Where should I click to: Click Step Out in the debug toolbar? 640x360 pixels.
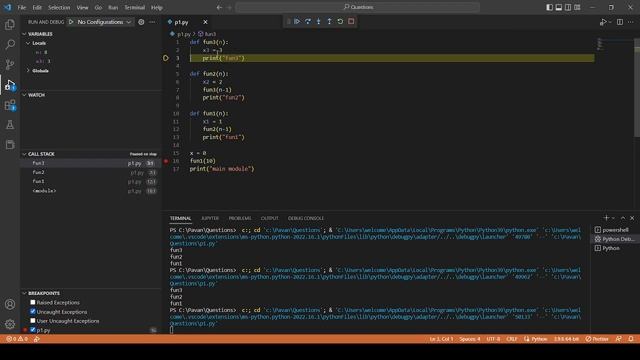329,21
